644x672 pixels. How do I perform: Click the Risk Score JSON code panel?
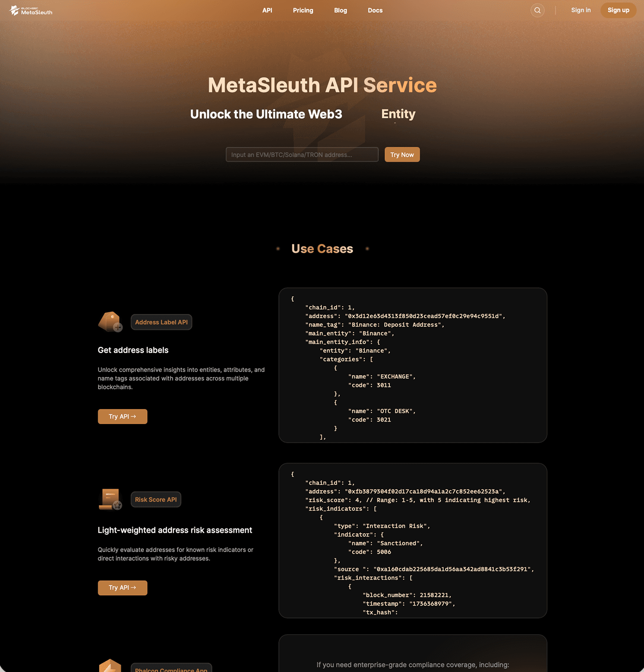[413, 541]
